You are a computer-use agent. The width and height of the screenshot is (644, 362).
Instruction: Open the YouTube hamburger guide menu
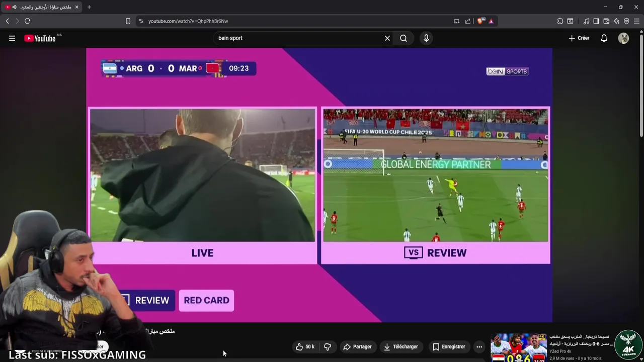click(x=12, y=38)
